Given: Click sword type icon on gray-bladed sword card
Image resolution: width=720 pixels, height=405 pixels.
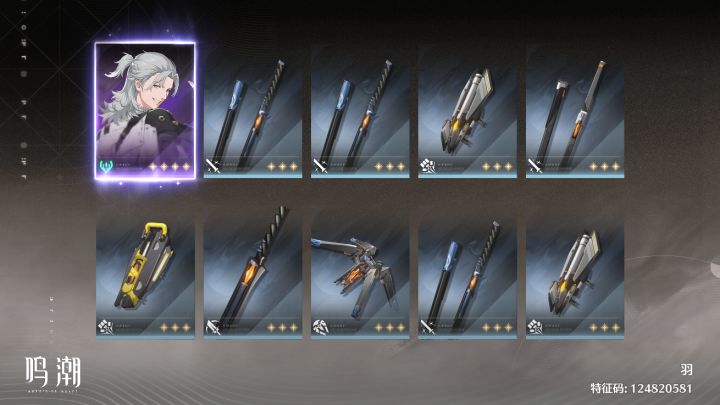Looking at the screenshot, I should 535,166.
